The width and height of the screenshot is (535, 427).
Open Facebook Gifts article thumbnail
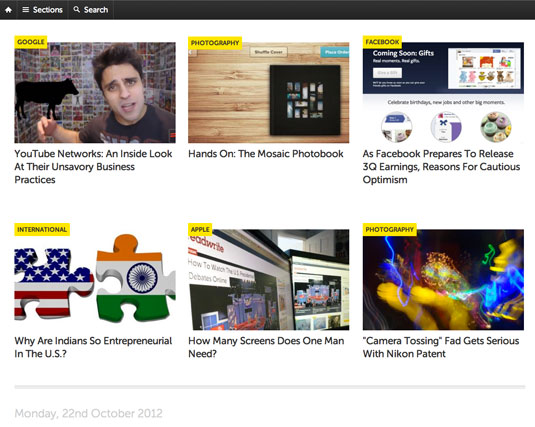[x=443, y=92]
